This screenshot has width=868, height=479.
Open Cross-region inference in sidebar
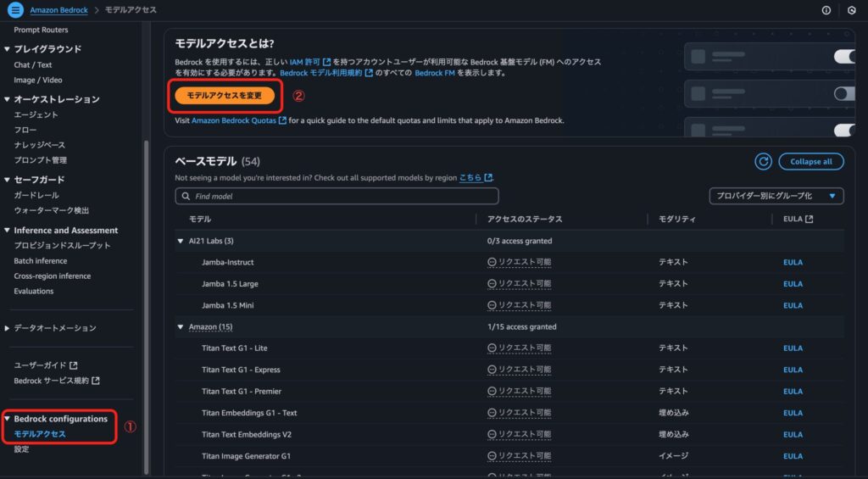52,276
